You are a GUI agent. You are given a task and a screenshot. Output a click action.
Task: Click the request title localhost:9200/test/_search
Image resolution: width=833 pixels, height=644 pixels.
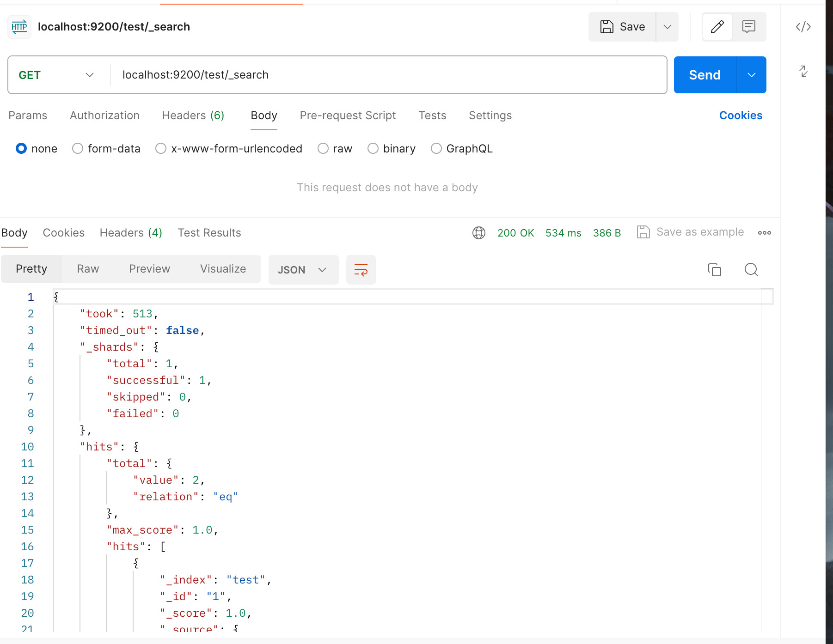pos(114,27)
